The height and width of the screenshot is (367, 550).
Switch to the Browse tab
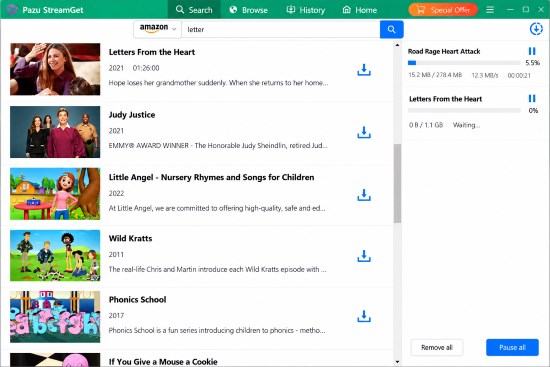[x=248, y=10]
